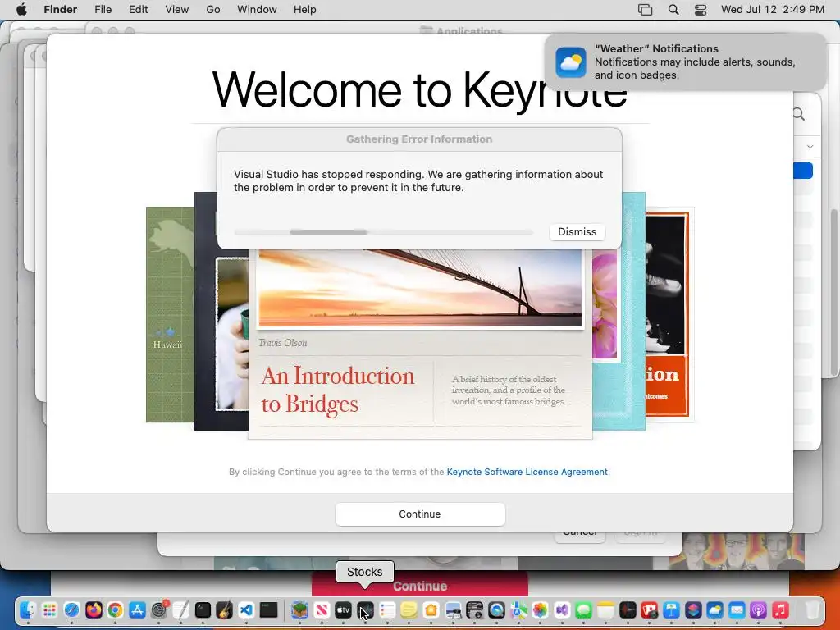Open Keynote Software License Agreement link
This screenshot has width=840, height=630.
pyautogui.click(x=527, y=472)
